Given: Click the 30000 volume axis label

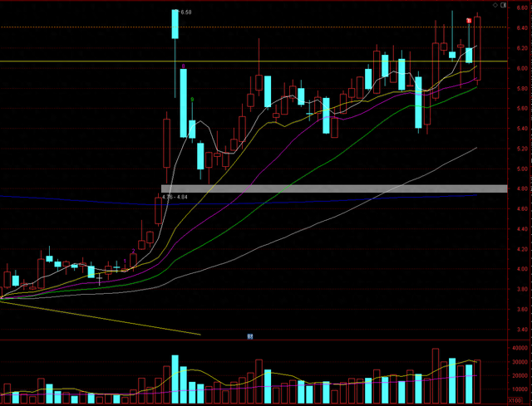Looking at the screenshot, I should (x=520, y=362).
